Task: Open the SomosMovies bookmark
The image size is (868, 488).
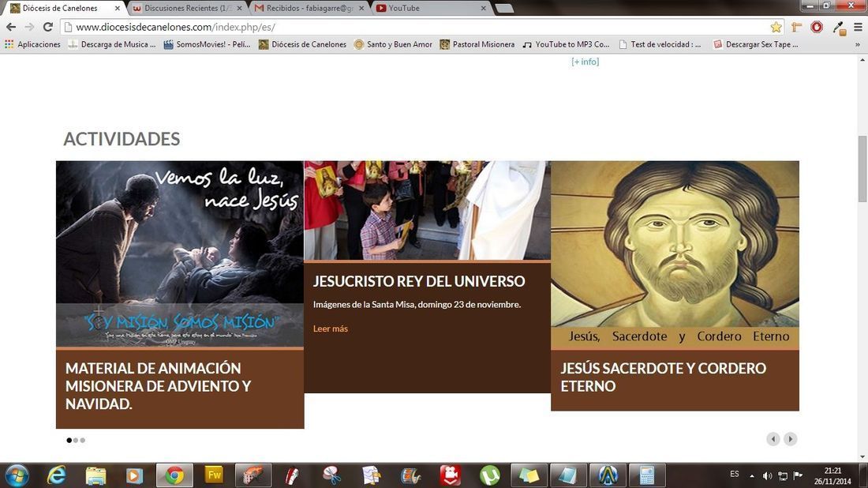Action: (207, 44)
